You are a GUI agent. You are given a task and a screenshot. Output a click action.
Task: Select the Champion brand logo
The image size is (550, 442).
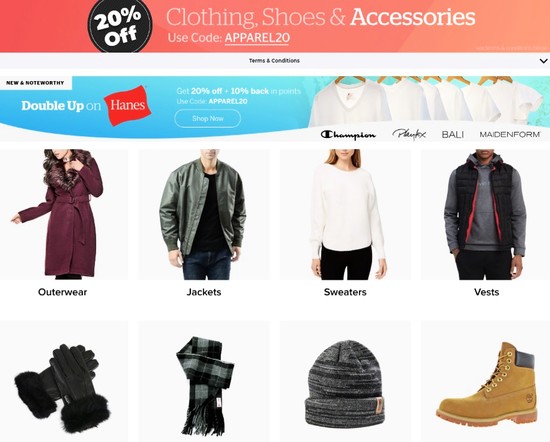point(348,135)
